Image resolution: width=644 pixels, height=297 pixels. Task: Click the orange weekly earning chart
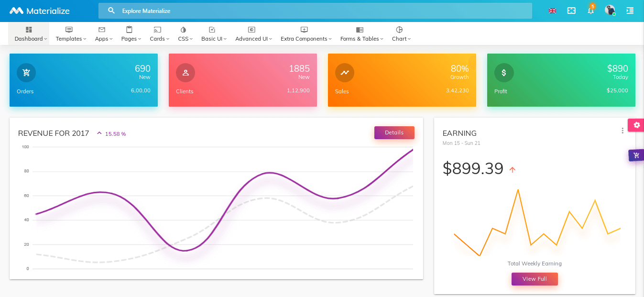pos(537,222)
